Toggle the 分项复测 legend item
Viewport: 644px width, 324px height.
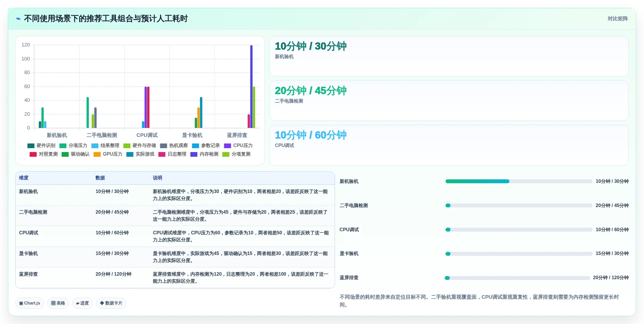(x=236, y=154)
